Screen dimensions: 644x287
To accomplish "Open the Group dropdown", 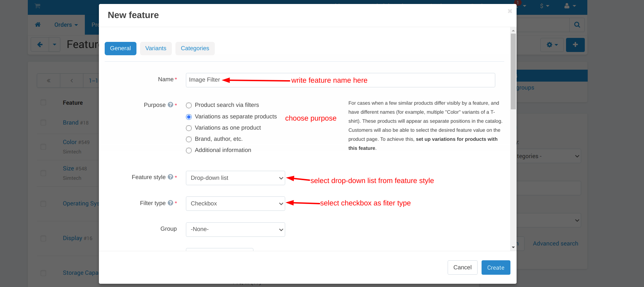I will [235, 230].
